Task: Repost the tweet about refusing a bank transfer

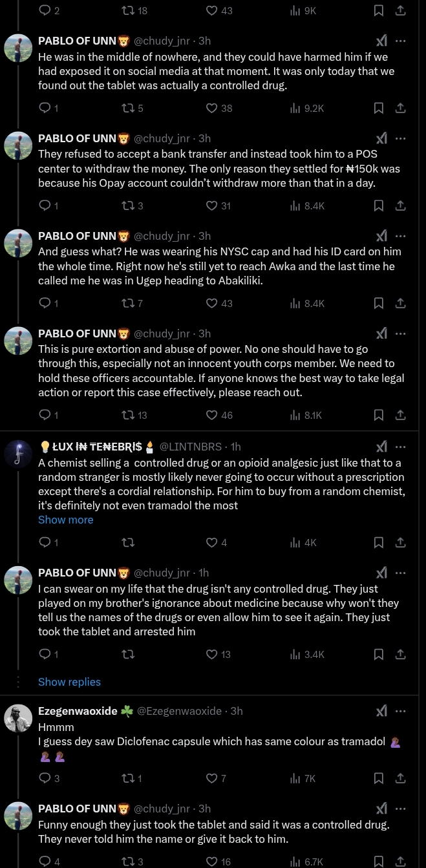Action: pyautogui.click(x=127, y=206)
